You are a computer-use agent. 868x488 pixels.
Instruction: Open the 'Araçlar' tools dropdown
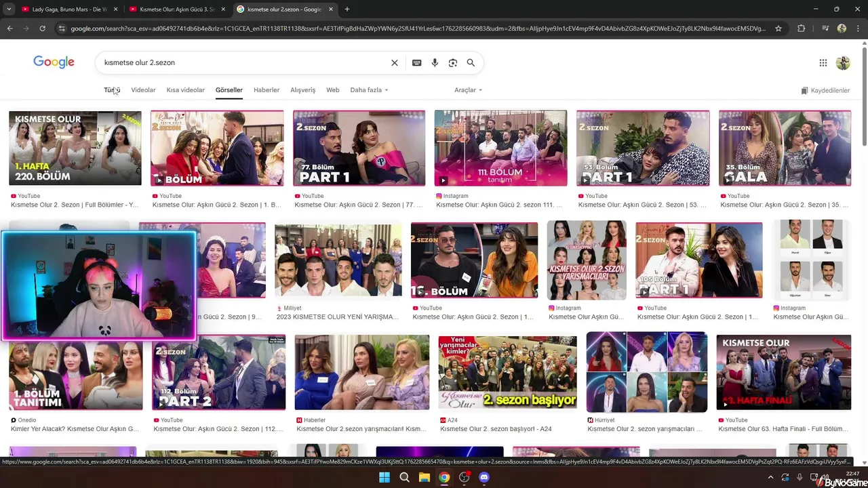[468, 90]
